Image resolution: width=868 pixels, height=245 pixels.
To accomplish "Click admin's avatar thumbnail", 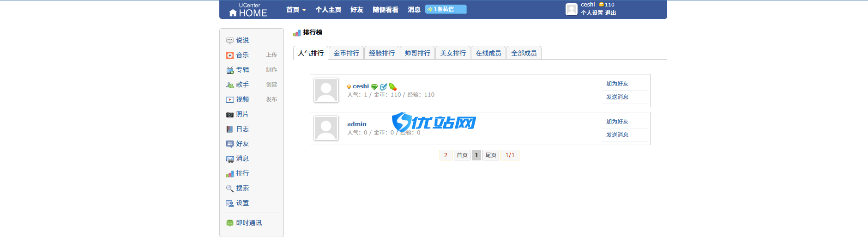I will click(326, 128).
